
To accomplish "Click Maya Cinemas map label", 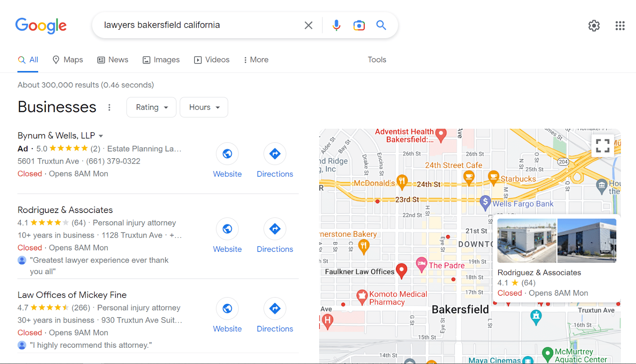I will tap(494, 360).
